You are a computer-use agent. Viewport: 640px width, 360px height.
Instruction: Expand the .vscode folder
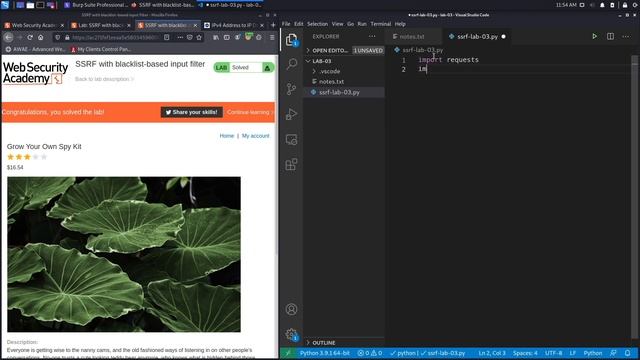pos(344,71)
